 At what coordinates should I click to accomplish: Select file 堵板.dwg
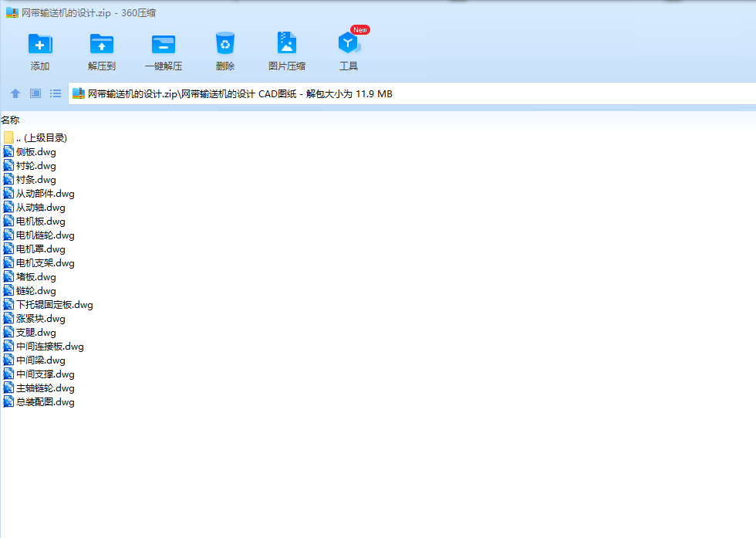point(30,277)
